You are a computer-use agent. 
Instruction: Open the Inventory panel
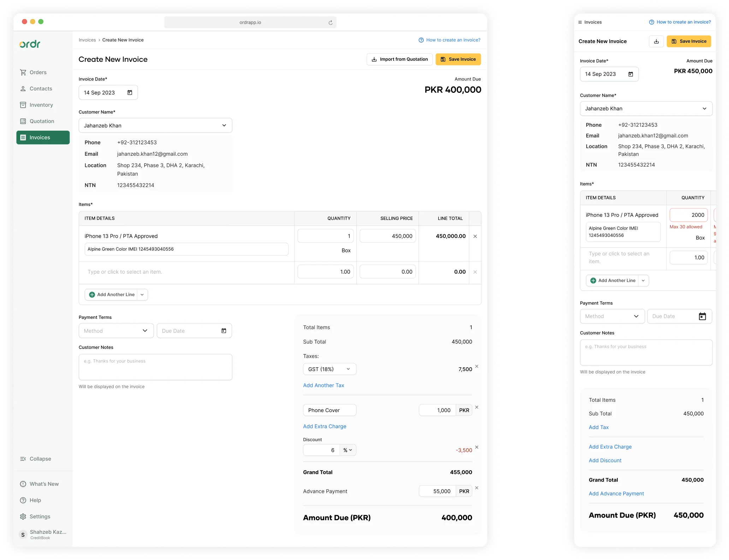click(23, 105)
